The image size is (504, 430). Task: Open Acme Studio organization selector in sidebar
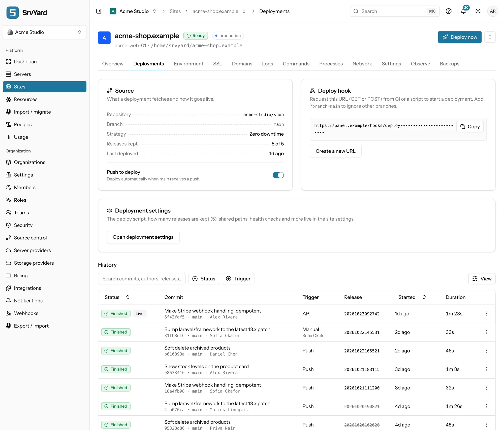[x=45, y=32]
